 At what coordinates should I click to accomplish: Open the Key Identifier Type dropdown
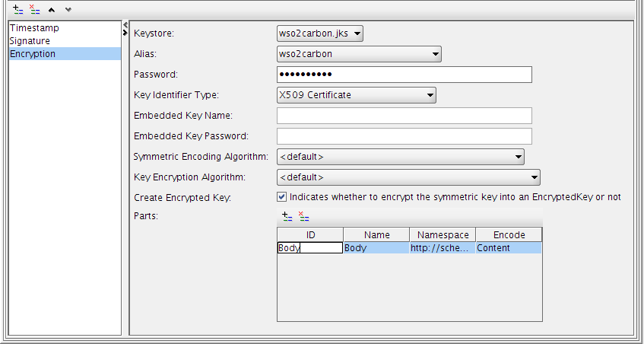357,95
